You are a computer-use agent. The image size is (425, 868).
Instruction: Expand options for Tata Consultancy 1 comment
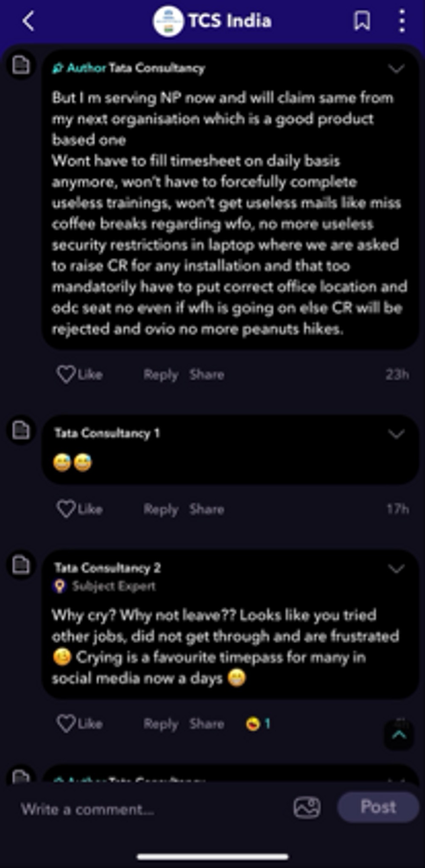(396, 434)
